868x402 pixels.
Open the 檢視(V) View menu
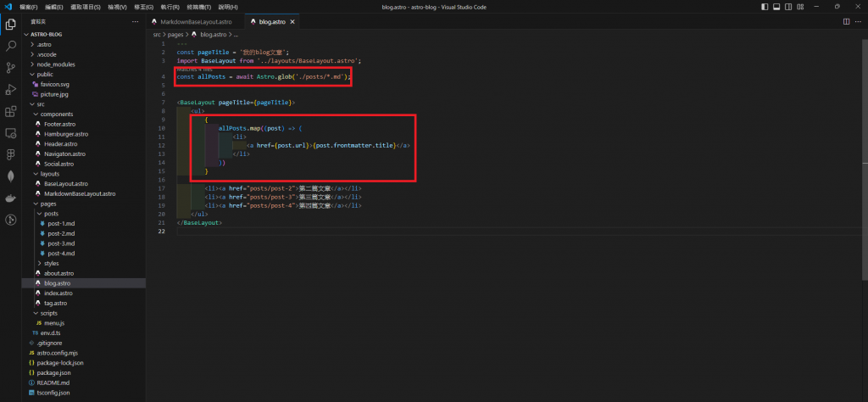(x=117, y=7)
